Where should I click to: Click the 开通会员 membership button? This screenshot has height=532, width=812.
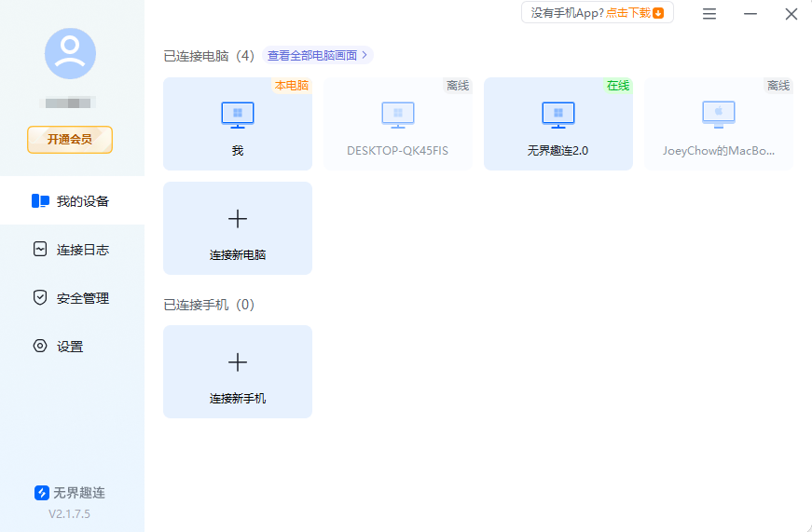(70, 139)
